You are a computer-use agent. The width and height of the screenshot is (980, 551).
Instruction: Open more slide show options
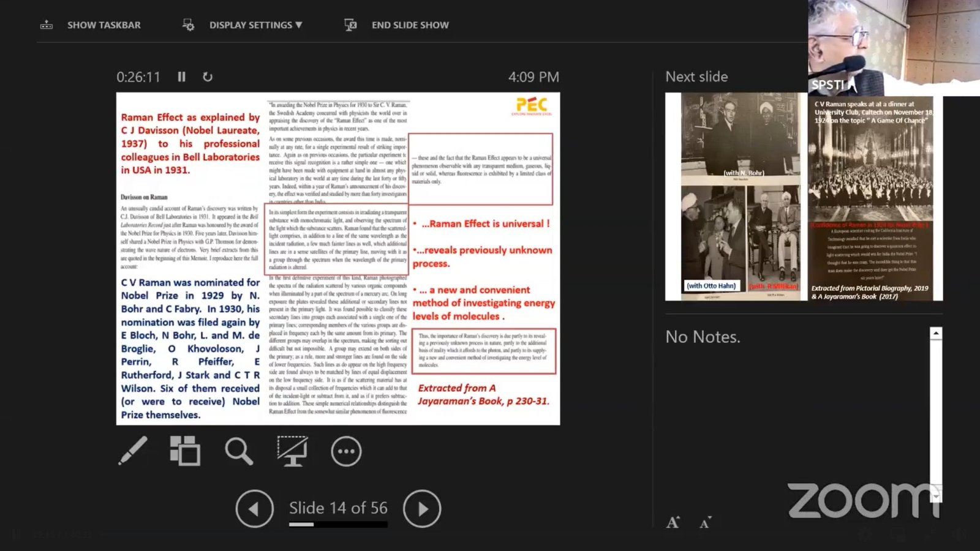point(346,451)
